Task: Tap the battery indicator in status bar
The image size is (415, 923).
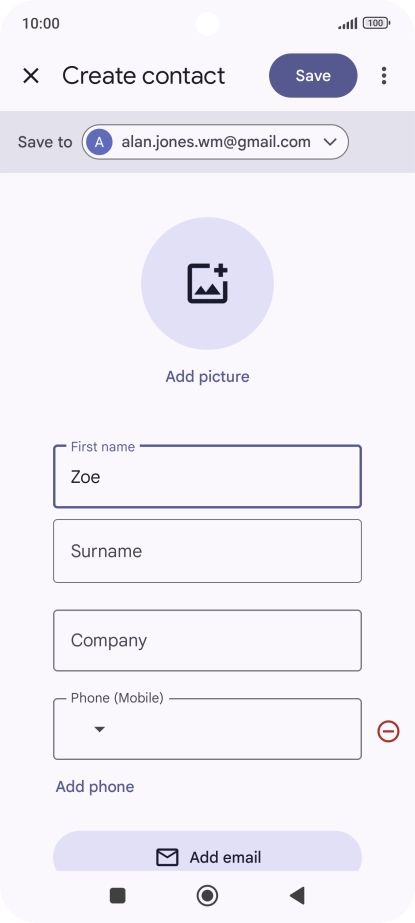Action: [377, 24]
